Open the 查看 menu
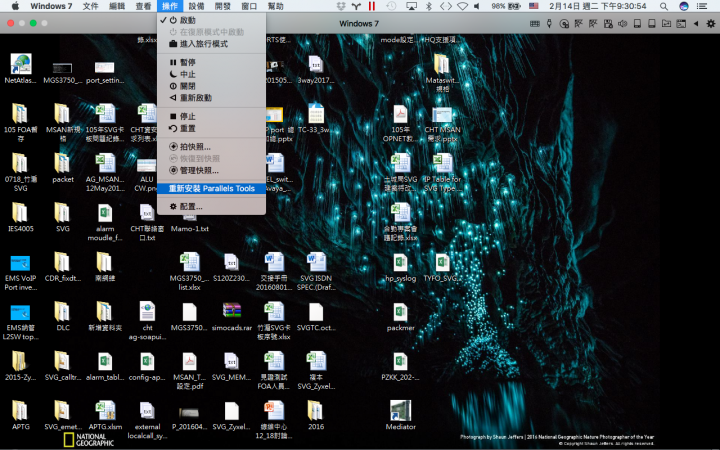This screenshot has height=450, width=720. click(x=143, y=6)
